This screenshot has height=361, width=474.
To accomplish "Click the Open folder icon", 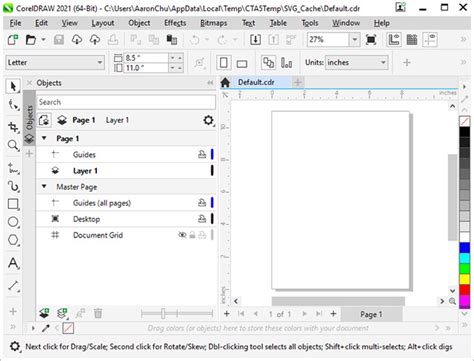I will (31, 40).
